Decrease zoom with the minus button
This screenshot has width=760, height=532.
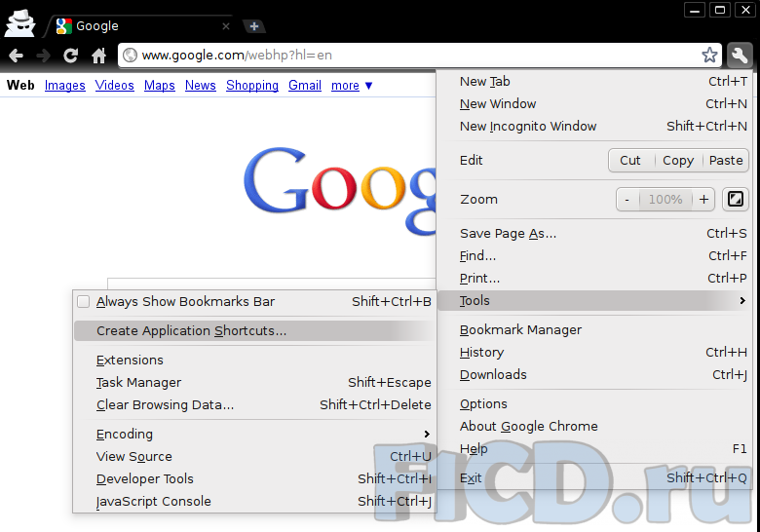[x=627, y=199]
